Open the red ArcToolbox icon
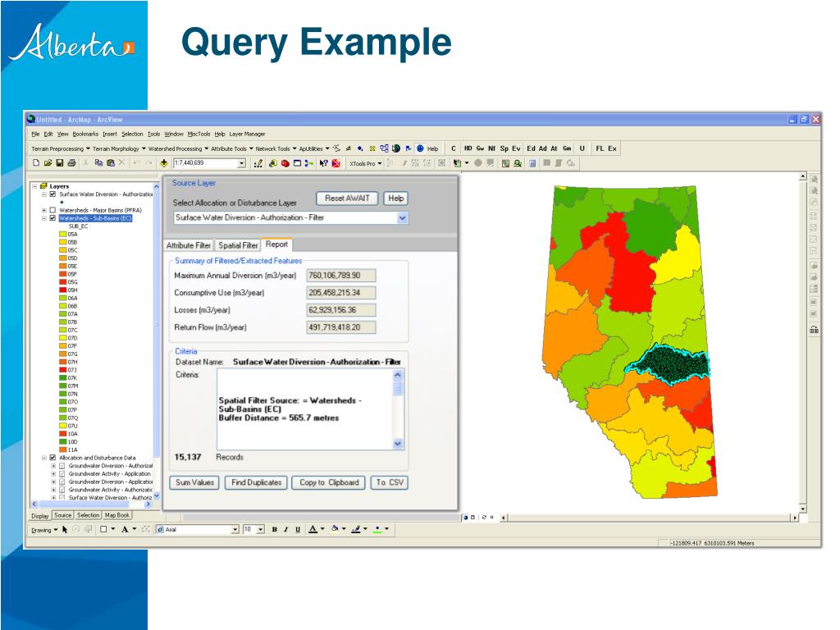 (x=285, y=163)
